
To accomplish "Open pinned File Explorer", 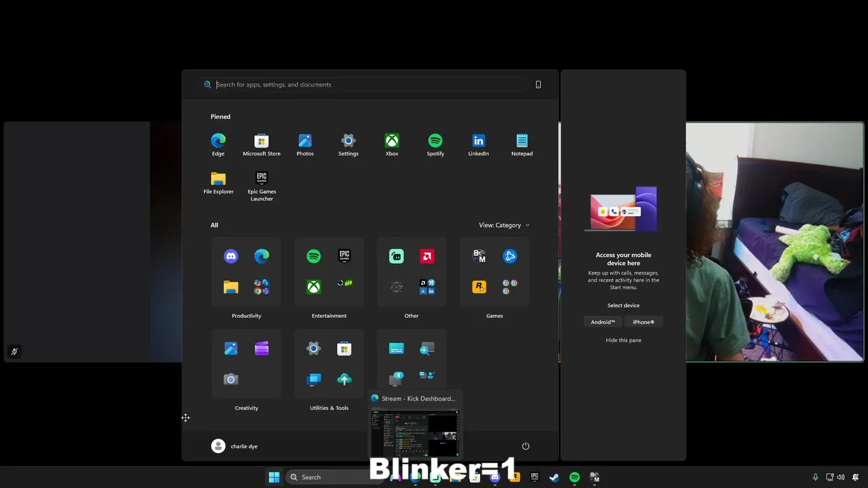I will coord(218,183).
